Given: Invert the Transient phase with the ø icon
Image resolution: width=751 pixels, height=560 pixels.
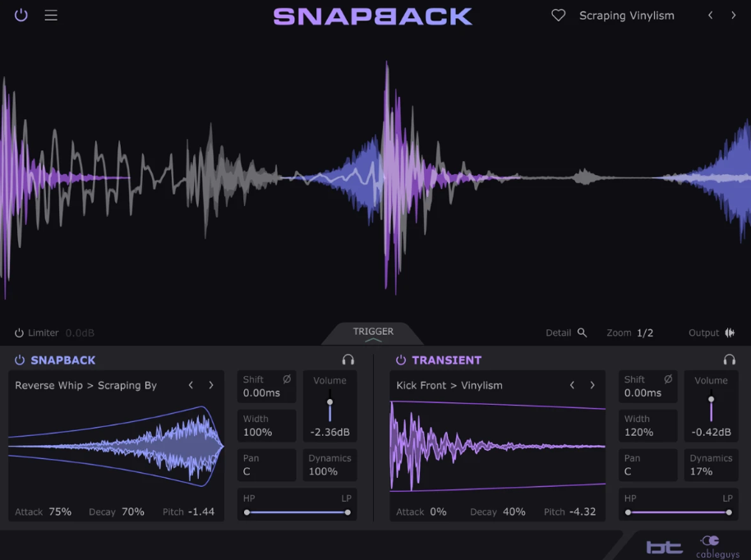Looking at the screenshot, I should pyautogui.click(x=668, y=379).
